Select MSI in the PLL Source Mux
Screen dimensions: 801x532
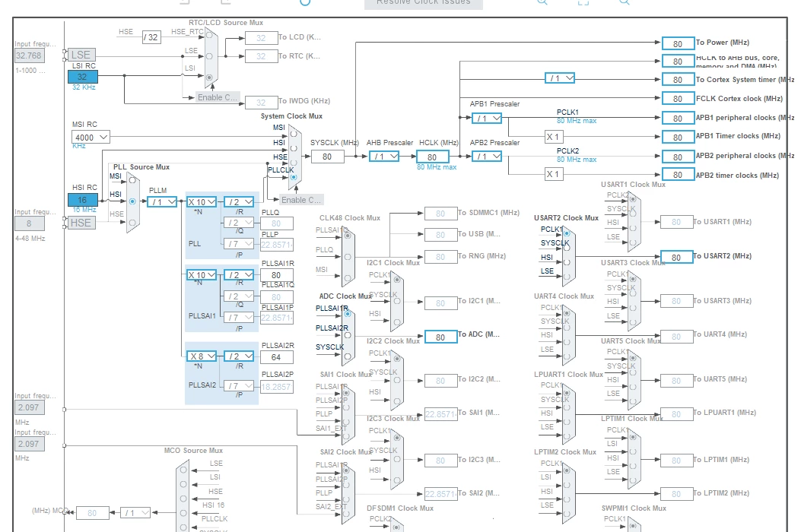pyautogui.click(x=132, y=179)
